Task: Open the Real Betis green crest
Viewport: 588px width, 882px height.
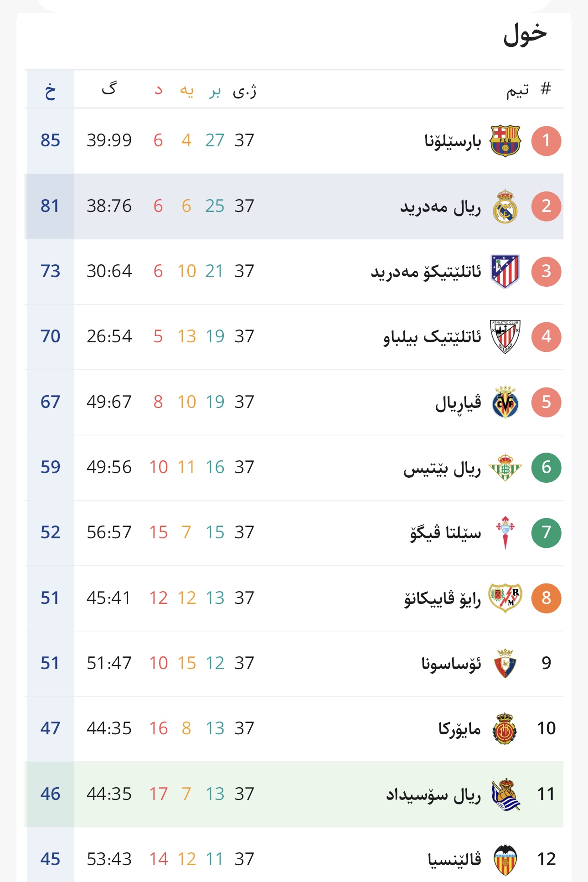Action: tap(505, 468)
